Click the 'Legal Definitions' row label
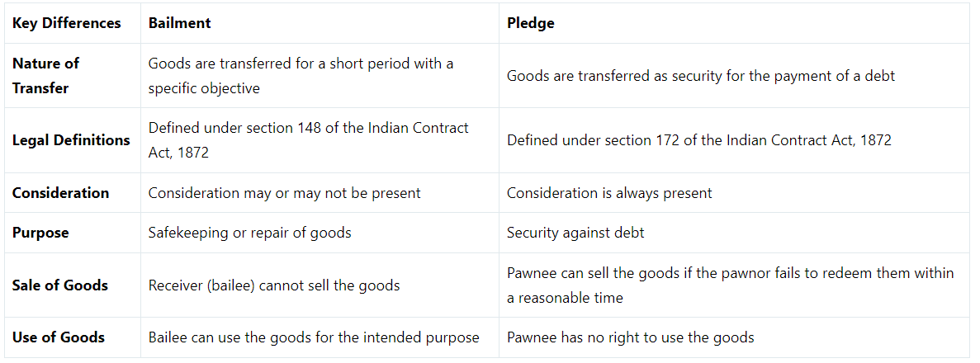 click(x=71, y=140)
